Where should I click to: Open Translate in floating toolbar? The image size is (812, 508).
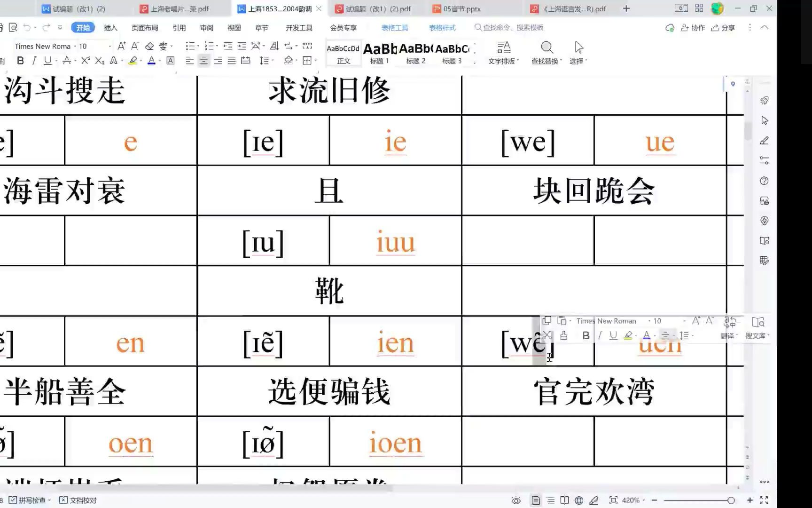point(729,327)
